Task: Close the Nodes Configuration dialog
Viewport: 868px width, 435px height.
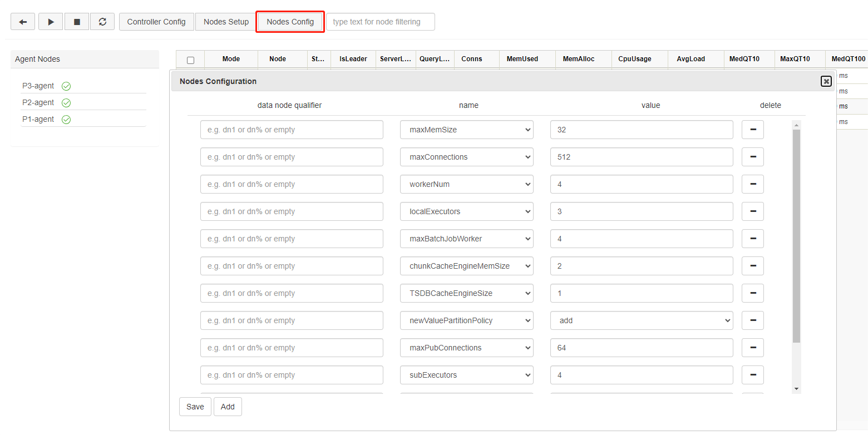Action: click(826, 81)
